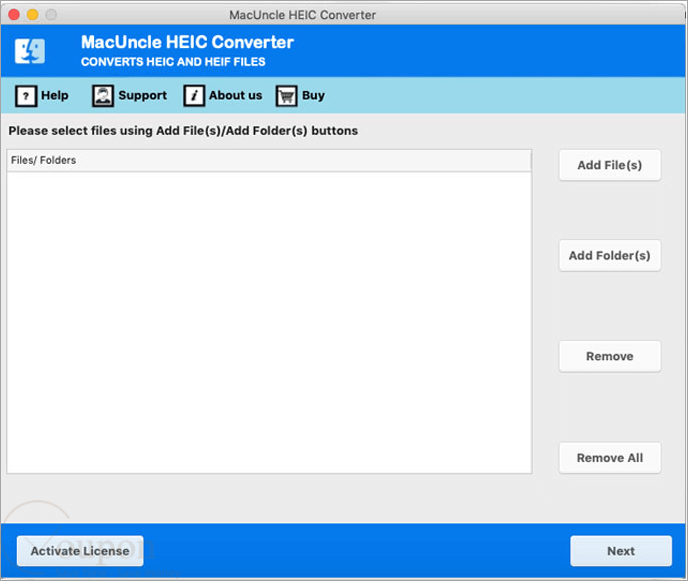
Task: Close the window with red button
Action: pos(14,15)
